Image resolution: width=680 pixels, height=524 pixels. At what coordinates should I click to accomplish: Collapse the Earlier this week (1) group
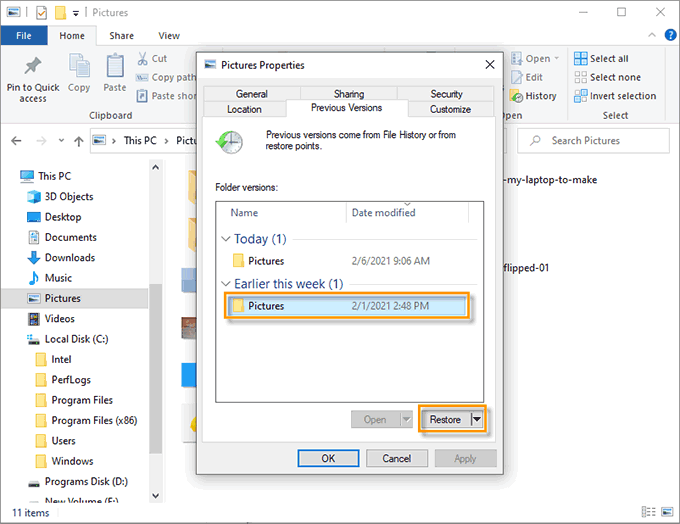(226, 284)
